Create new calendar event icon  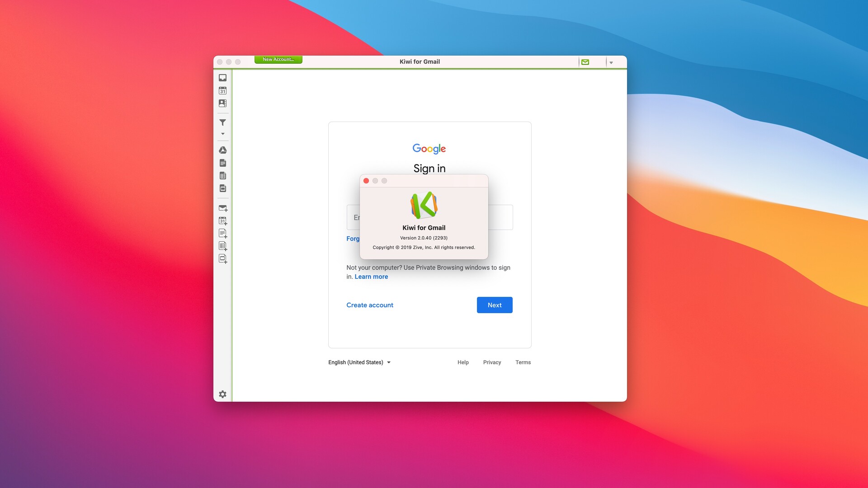[223, 221]
